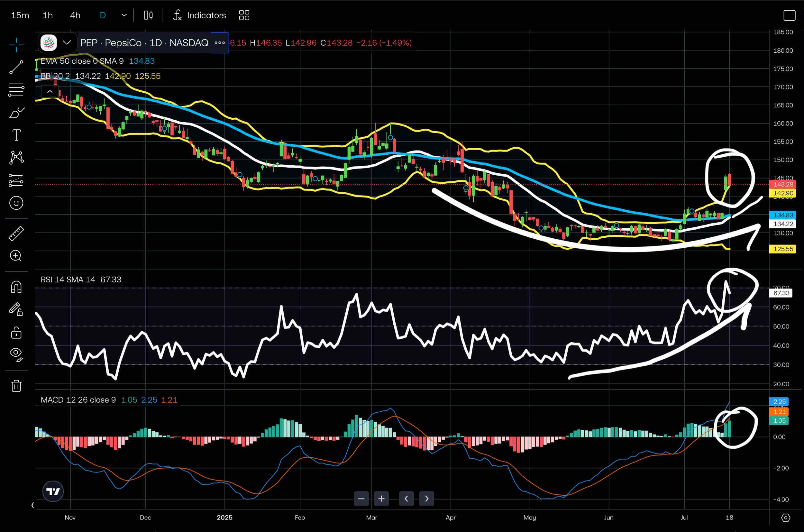Remove drawings with the trash icon

click(x=16, y=386)
